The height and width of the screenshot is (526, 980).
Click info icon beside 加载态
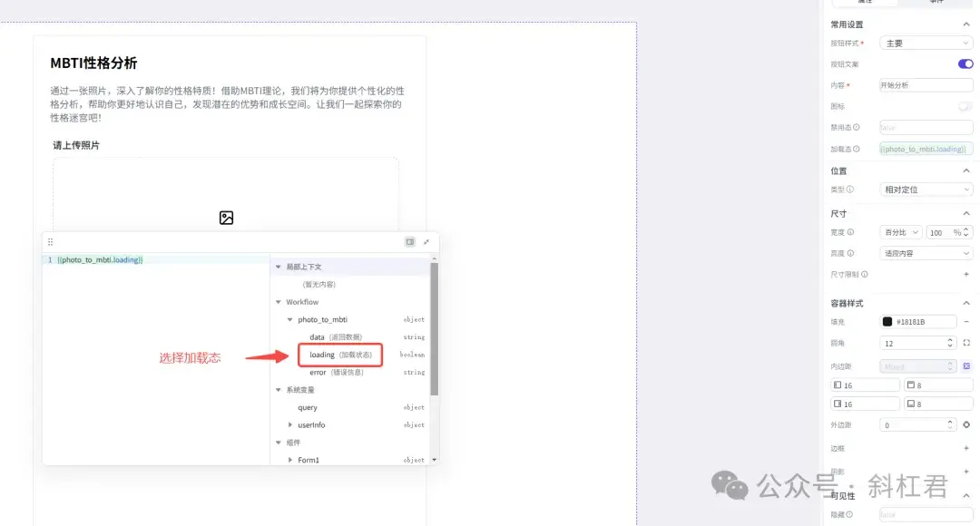click(857, 149)
